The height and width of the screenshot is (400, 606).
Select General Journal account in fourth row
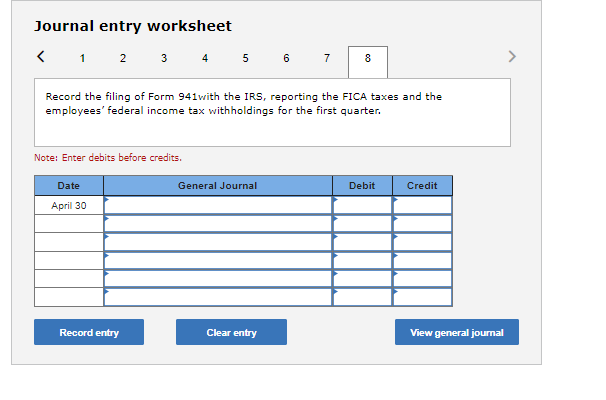pos(218,260)
